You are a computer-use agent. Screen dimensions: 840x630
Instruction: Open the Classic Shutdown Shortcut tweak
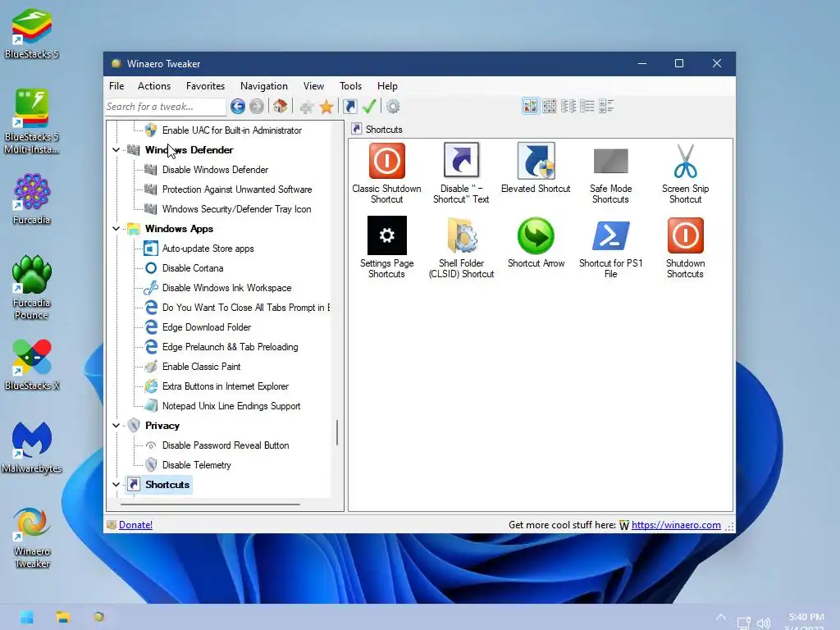click(387, 173)
